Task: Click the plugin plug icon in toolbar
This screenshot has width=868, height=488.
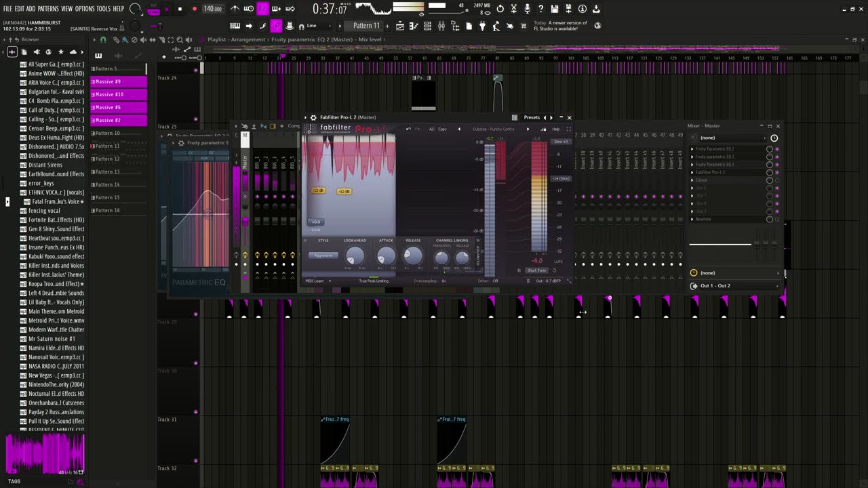Action: (482, 26)
